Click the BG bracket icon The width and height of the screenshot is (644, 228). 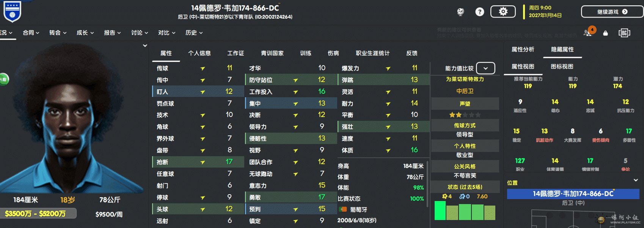pyautogui.click(x=624, y=33)
